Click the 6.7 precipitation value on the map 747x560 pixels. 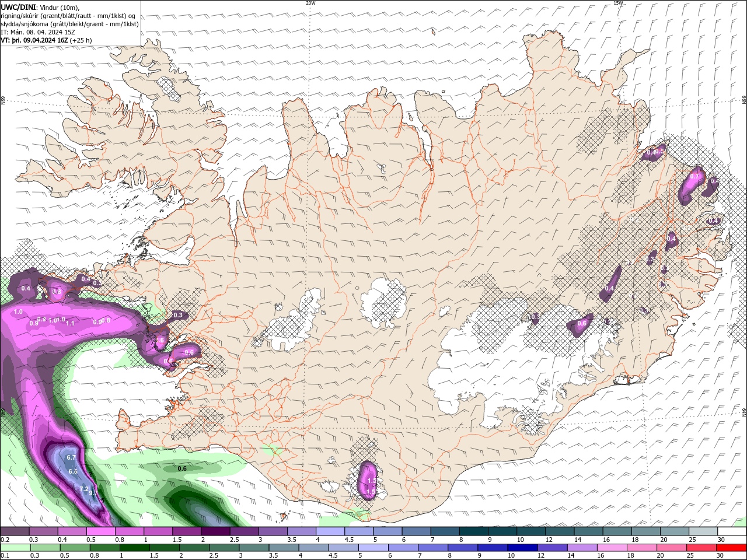point(72,458)
